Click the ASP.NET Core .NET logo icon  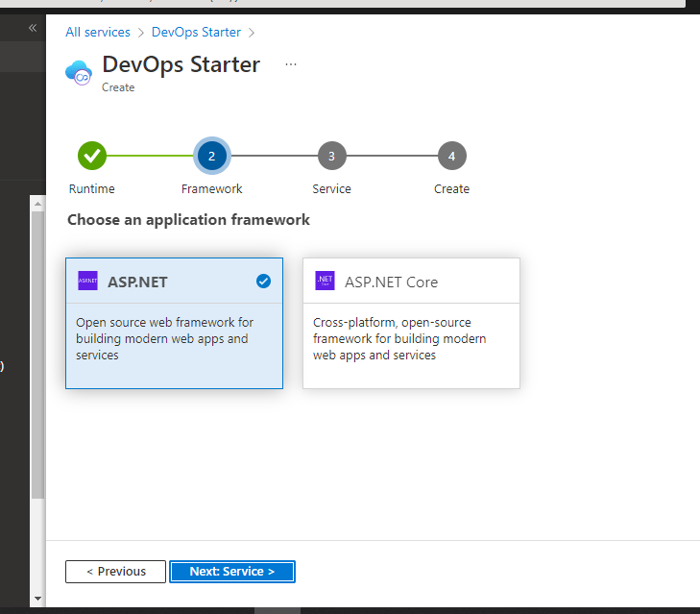tap(325, 282)
